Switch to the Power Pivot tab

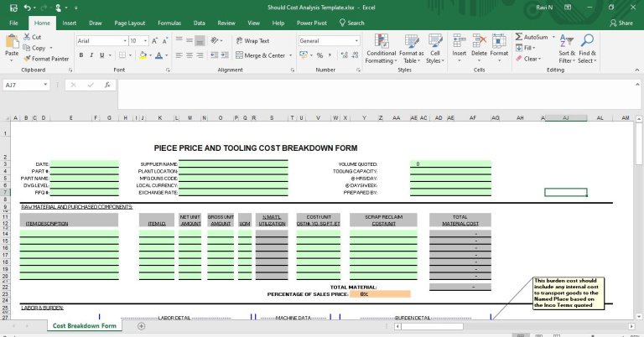coord(312,23)
